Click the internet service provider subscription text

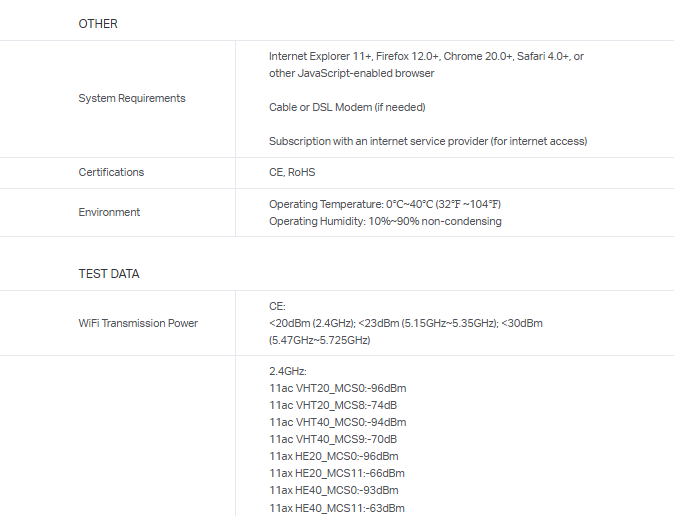click(x=428, y=141)
